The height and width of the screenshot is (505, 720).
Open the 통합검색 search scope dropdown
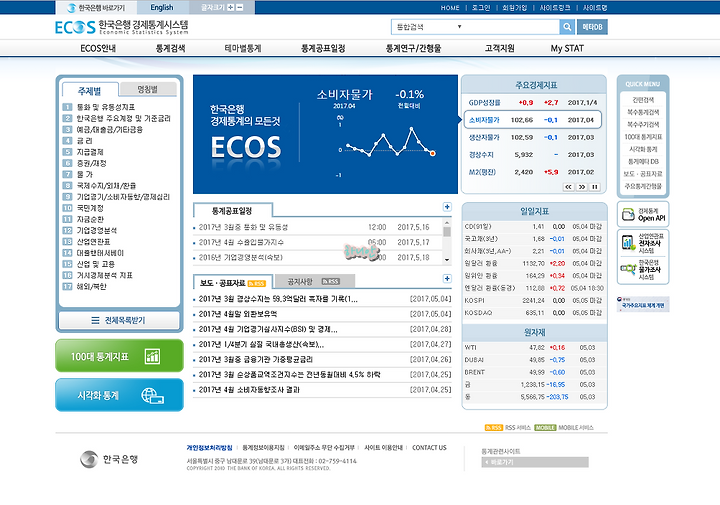point(429,27)
